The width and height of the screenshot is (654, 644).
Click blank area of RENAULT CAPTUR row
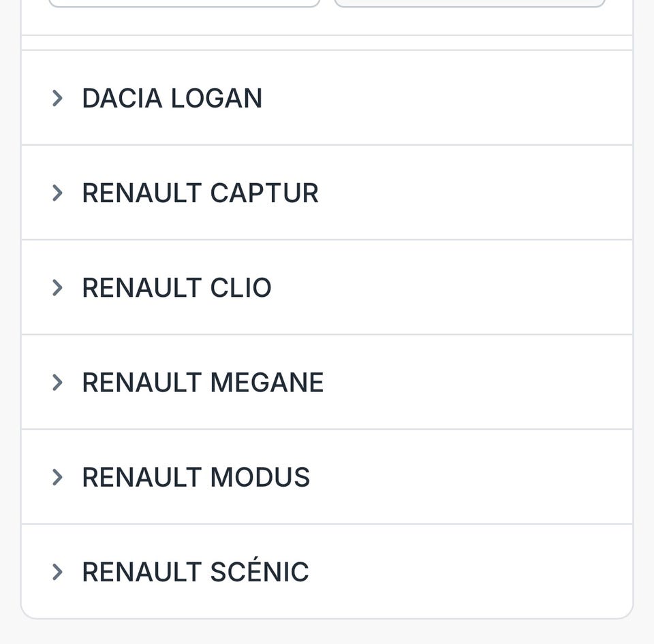click(x=477, y=193)
